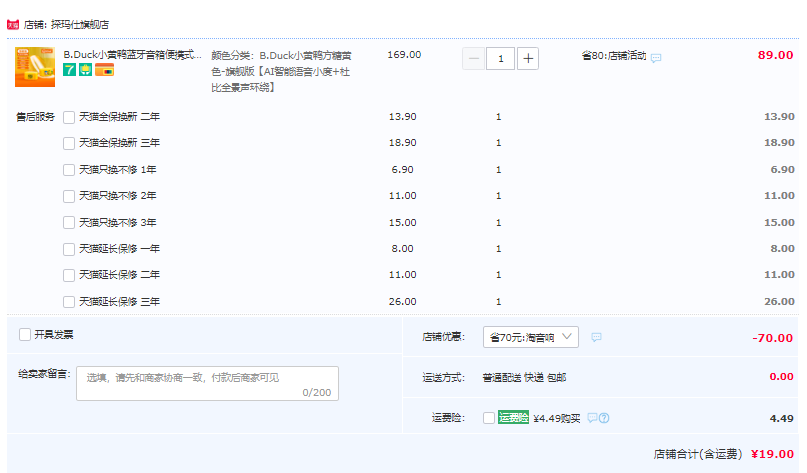Check 天猫延长保修 一年 option
Screen dimensions: 807x473
pyautogui.click(x=69, y=249)
